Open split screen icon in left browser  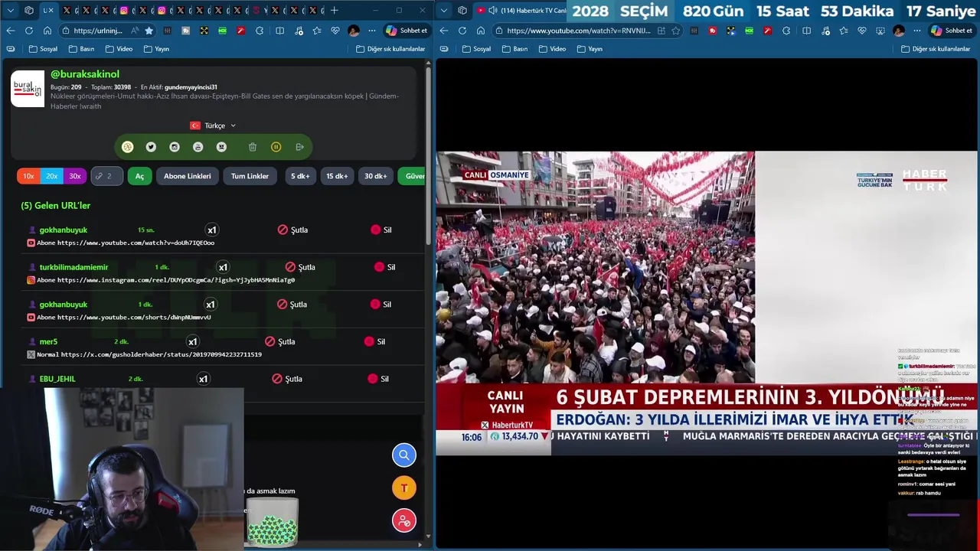[279, 31]
